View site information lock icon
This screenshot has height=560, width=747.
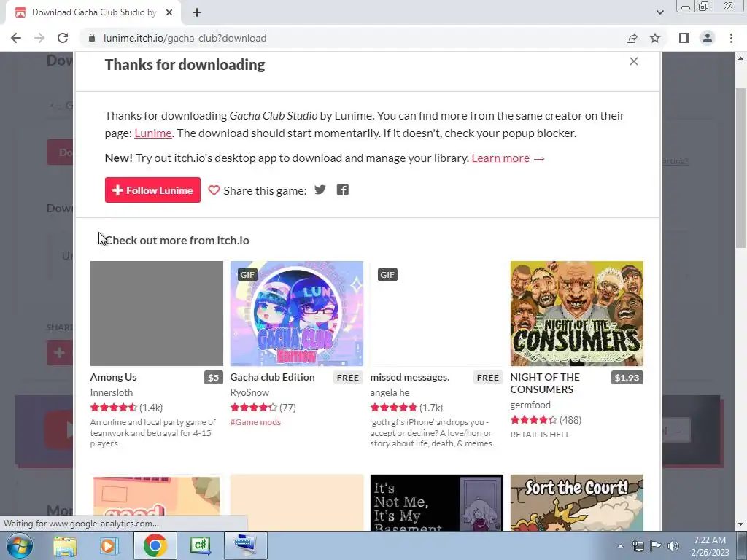(92, 38)
